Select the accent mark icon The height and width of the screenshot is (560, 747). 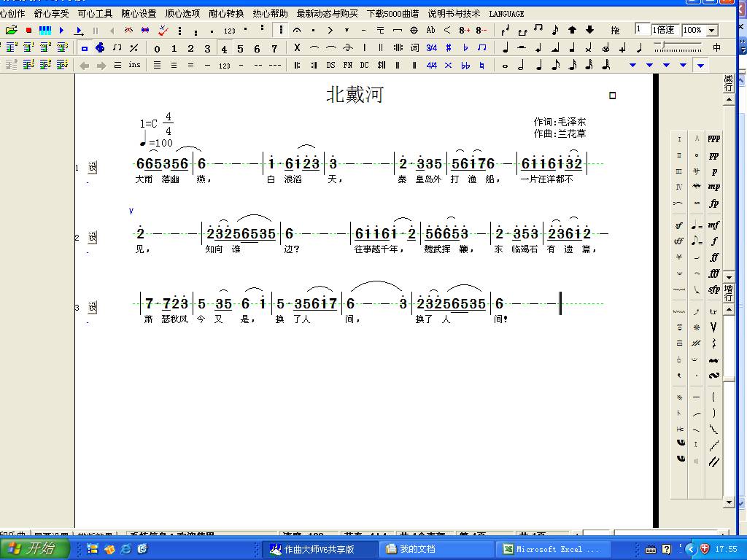click(330, 30)
